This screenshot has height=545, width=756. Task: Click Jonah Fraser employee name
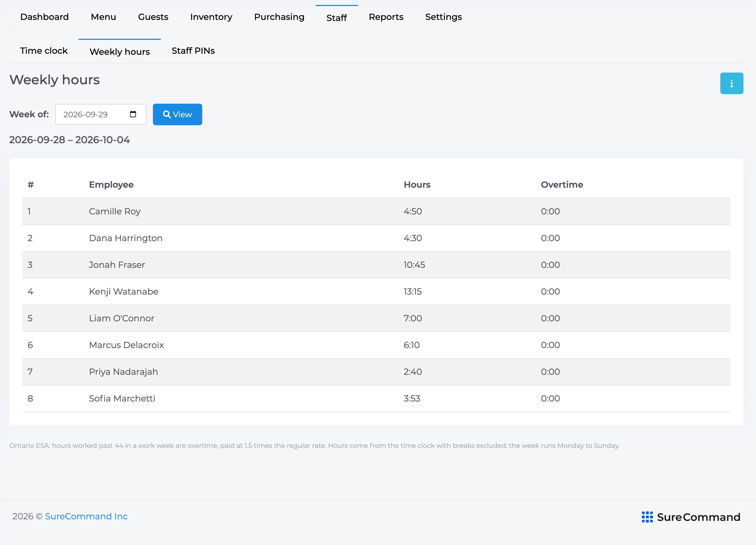point(117,265)
